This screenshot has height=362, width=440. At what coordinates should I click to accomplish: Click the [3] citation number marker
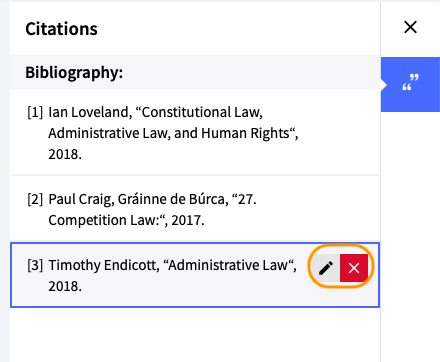[35, 265]
